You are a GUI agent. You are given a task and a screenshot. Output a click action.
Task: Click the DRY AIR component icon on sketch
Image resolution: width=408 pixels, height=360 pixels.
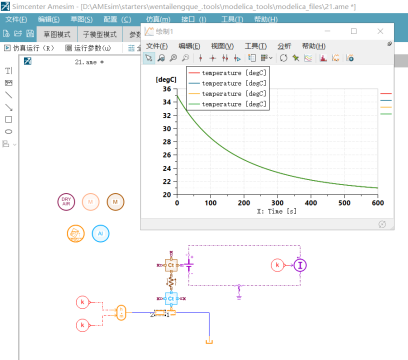coord(66,202)
